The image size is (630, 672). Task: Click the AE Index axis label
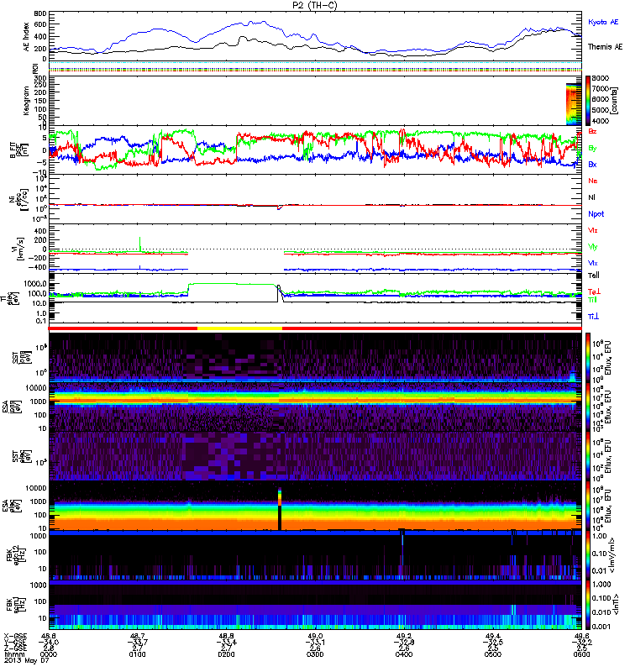[26, 37]
